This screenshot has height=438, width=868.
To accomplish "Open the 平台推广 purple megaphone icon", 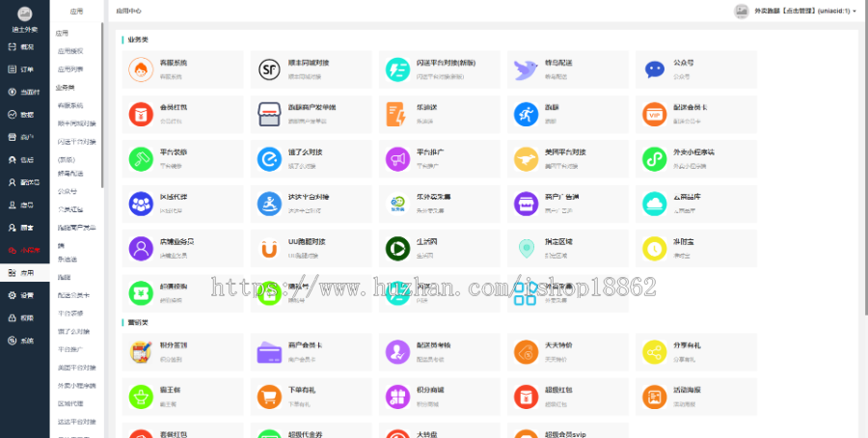I will coord(398,159).
